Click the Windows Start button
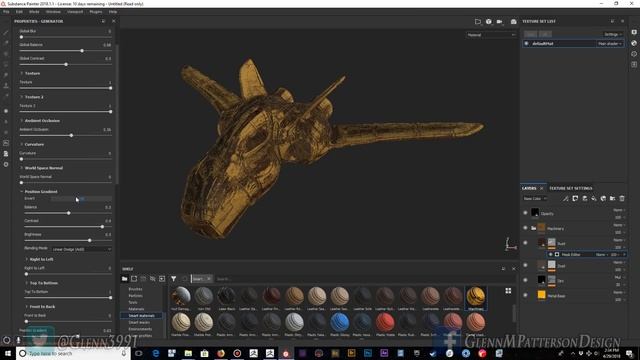This screenshot has width=640, height=360. 7,353
